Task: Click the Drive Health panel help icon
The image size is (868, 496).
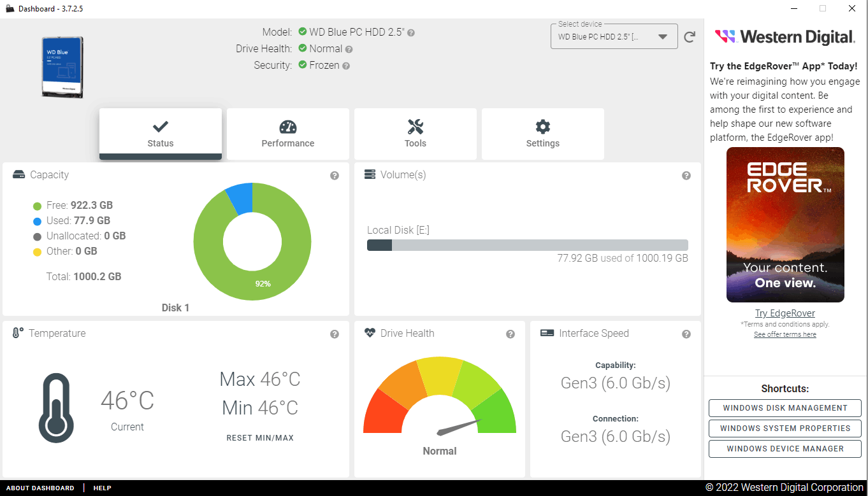Action: point(510,334)
